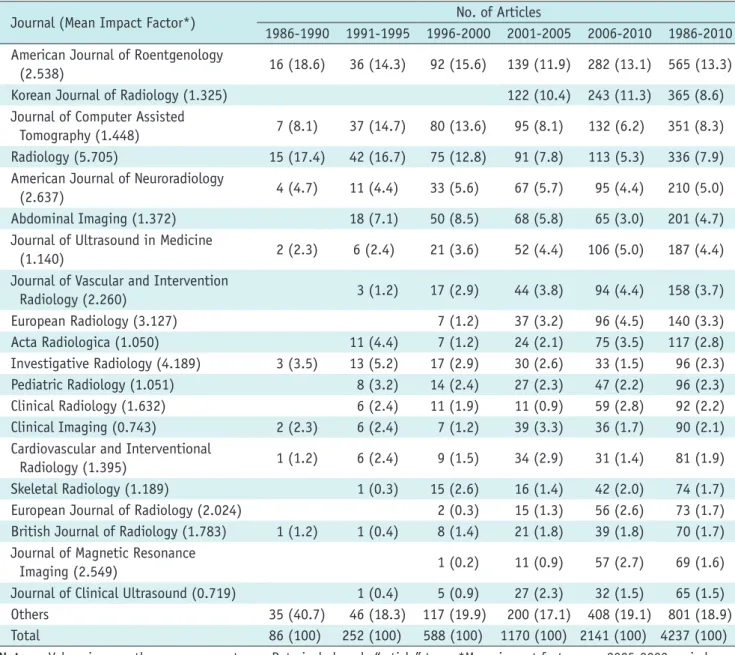Select 'Abdominal Imaging (1.372)' label
The width and height of the screenshot is (735, 655).
click(93, 219)
